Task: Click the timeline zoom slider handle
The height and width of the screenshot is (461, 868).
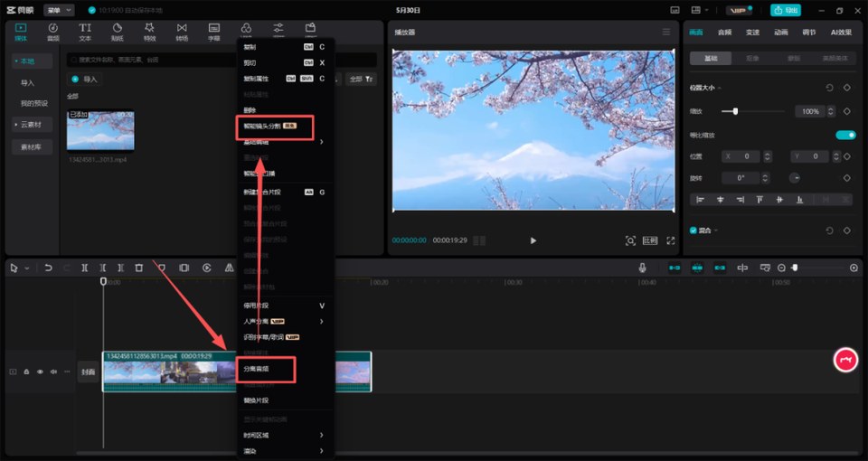Action: click(x=795, y=268)
